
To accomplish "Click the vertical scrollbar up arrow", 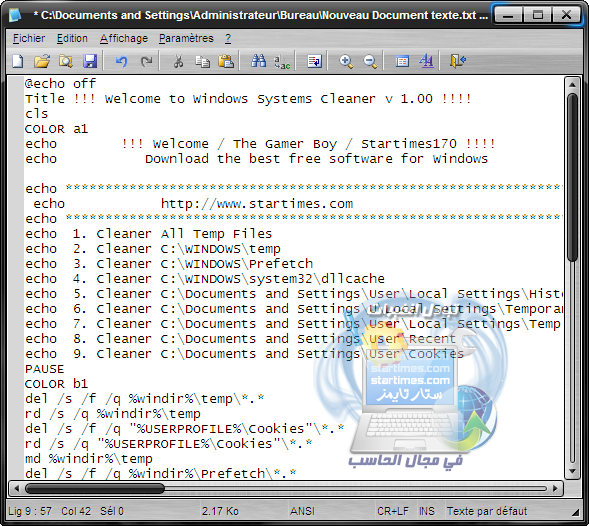I will pos(572,85).
